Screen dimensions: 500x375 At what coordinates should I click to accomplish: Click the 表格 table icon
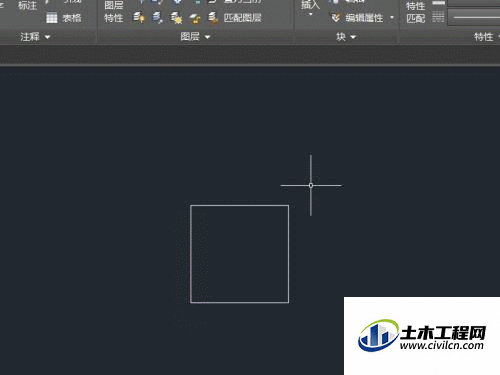tap(52, 18)
